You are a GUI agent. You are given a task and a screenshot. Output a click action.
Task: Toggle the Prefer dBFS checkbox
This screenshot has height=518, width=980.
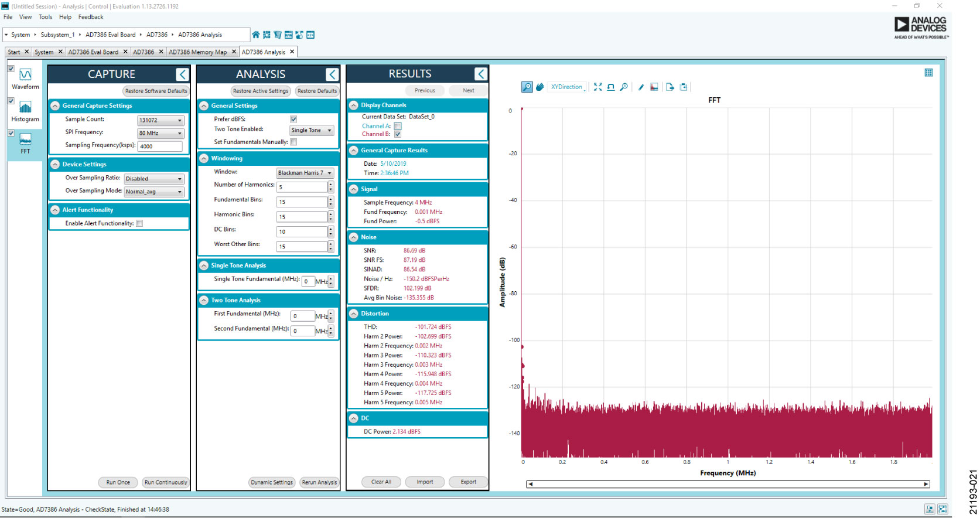tap(293, 119)
